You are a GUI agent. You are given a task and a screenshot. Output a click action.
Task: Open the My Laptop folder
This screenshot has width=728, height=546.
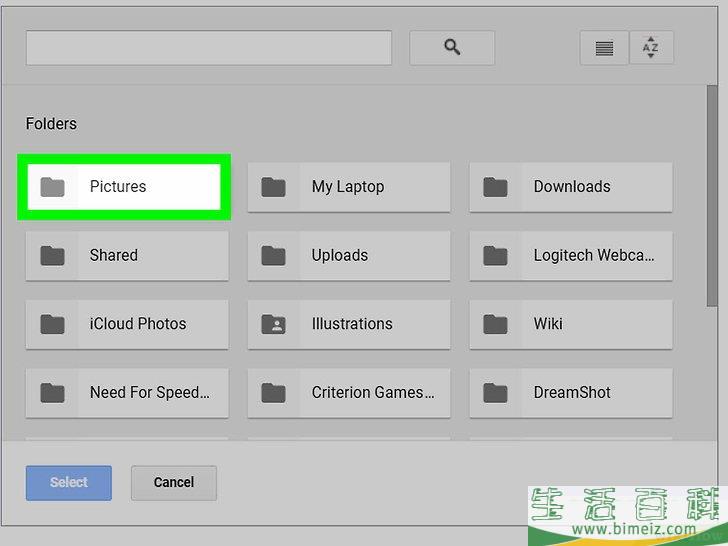(x=348, y=187)
